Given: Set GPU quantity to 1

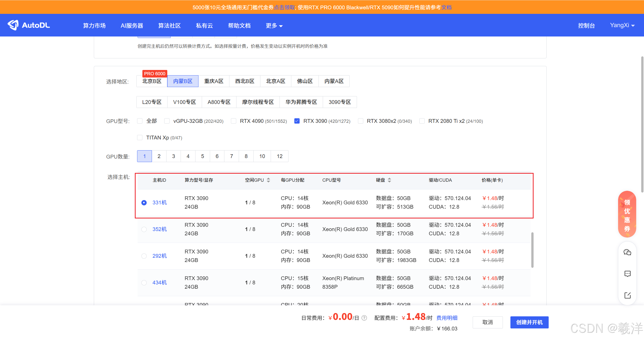Looking at the screenshot, I should [144, 156].
